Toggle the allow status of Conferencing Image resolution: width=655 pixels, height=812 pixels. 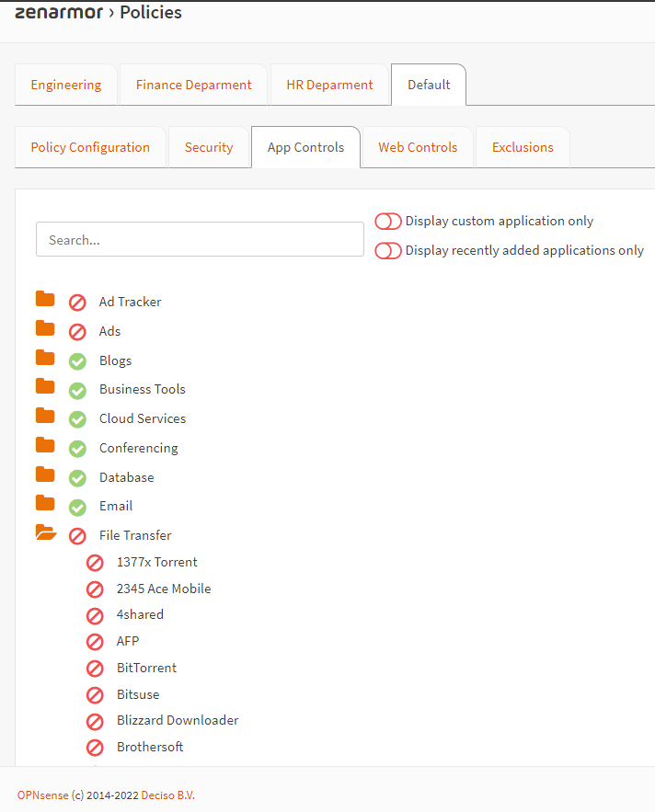[x=77, y=448]
